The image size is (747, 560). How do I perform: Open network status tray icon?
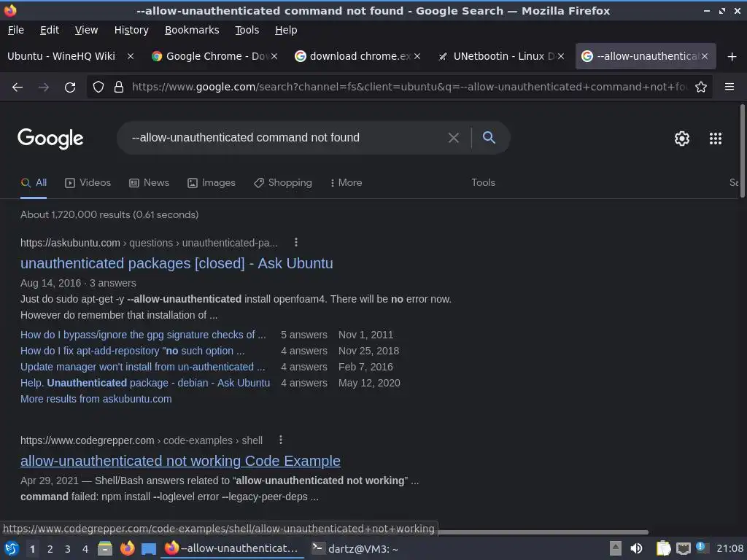pyautogui.click(x=683, y=548)
